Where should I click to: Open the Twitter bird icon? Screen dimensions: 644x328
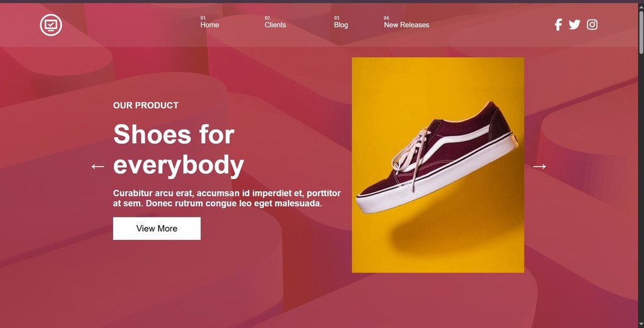point(574,25)
